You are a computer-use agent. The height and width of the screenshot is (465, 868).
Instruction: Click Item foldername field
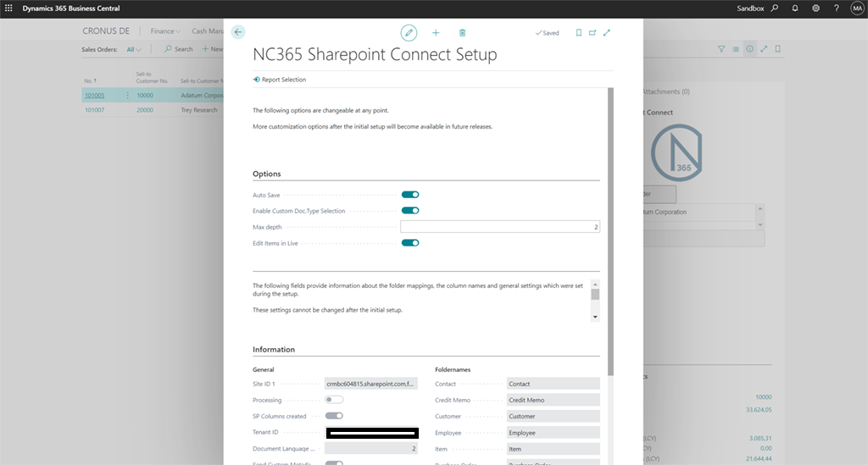pos(553,449)
